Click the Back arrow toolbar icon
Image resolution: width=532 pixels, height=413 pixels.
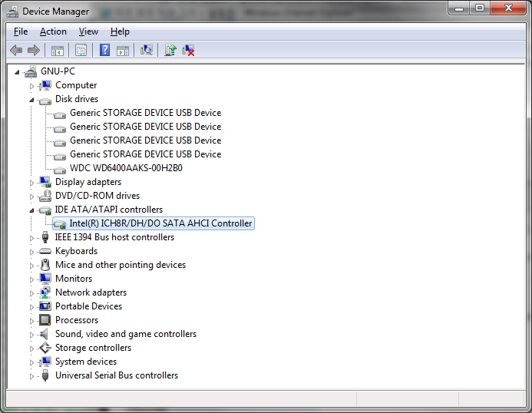[x=16, y=51]
